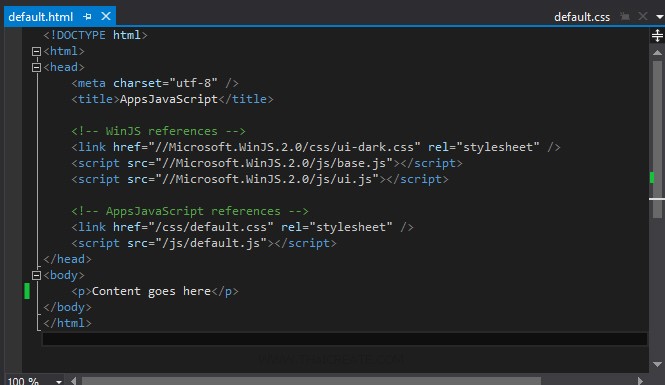Open the 100 % zoom level dropdown
Image resolution: width=665 pixels, height=385 pixels.
click(x=59, y=381)
